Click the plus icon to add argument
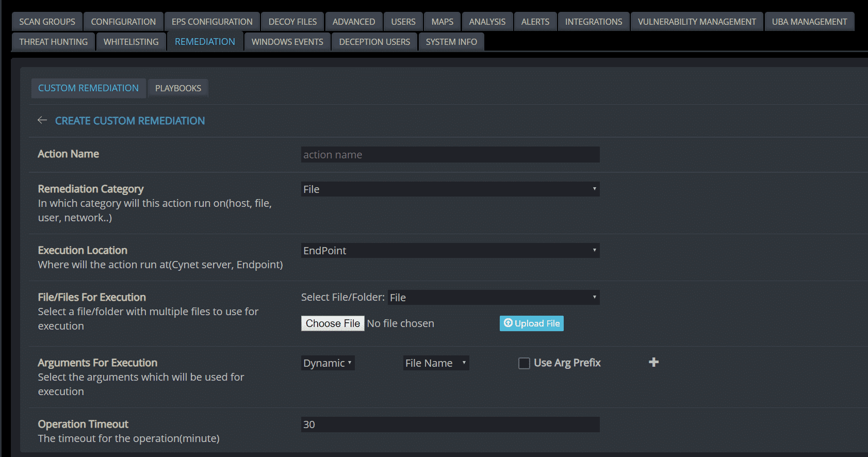Viewport: 868px width, 457px height. [653, 362]
